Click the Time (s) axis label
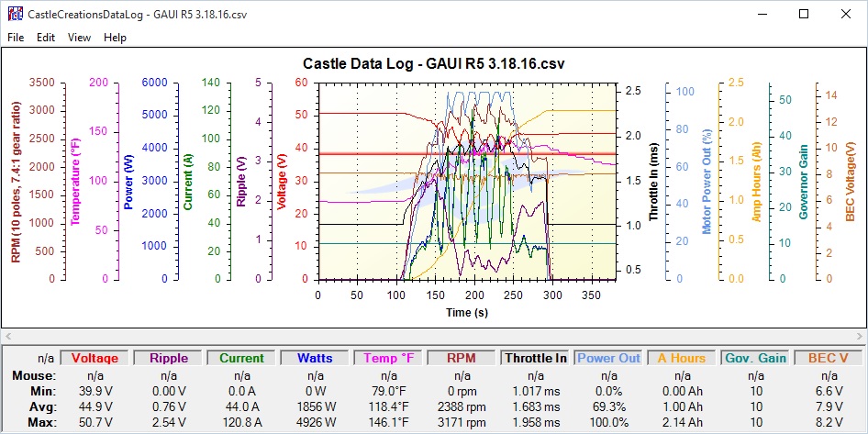The image size is (868, 434). [467, 313]
